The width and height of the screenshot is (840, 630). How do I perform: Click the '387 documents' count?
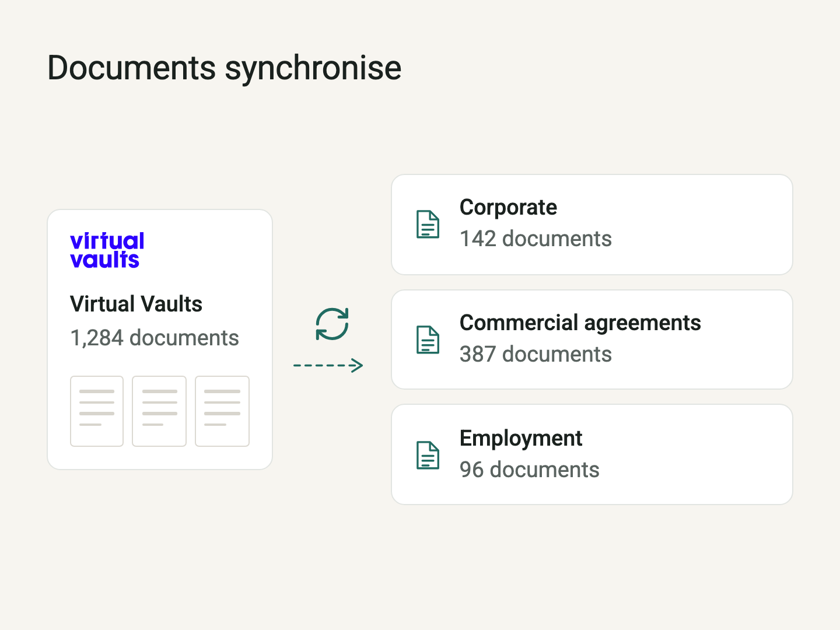coord(535,354)
